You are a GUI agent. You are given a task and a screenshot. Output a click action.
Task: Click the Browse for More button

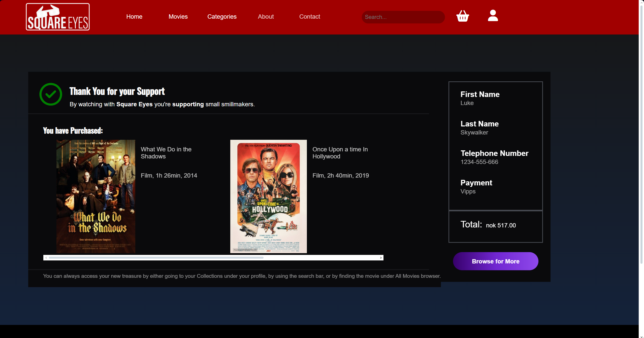495,261
